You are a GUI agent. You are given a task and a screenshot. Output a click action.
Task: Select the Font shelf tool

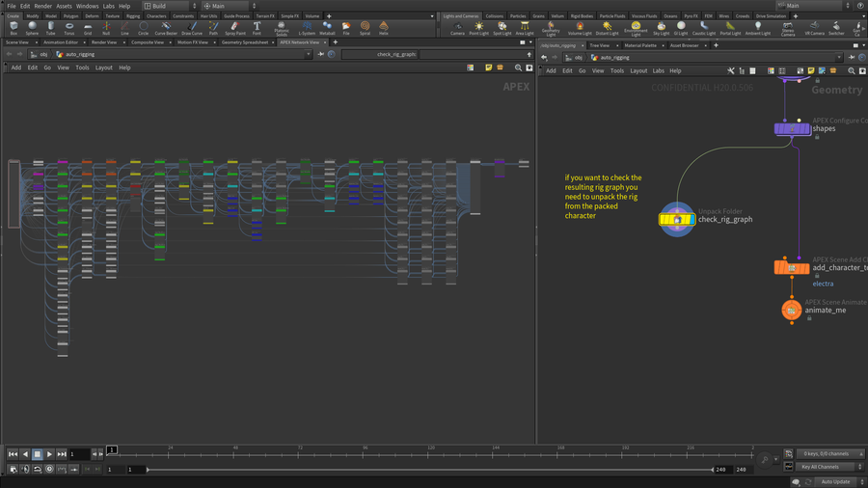pos(257,28)
